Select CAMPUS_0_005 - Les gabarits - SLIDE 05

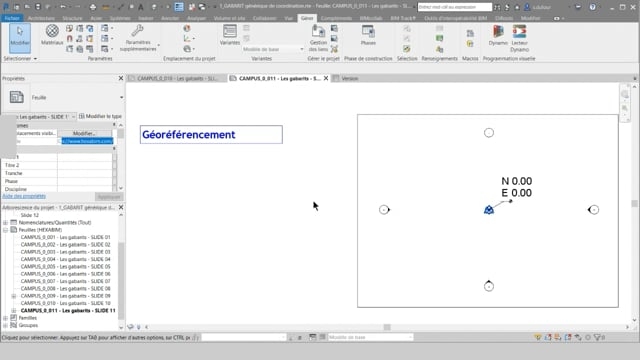65,267
